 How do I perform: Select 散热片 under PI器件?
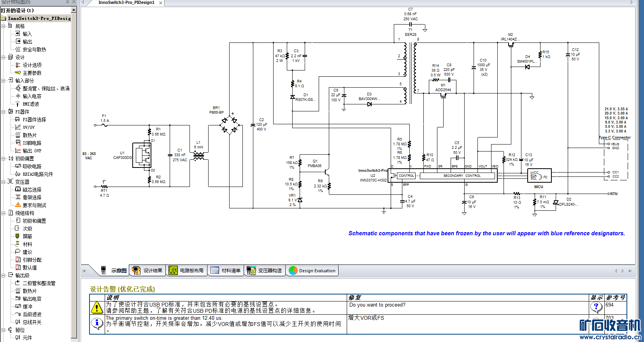pos(30,135)
